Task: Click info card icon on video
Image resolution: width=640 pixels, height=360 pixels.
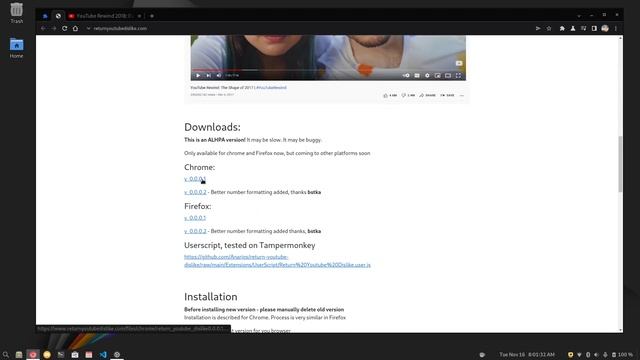Action: click(459, 63)
